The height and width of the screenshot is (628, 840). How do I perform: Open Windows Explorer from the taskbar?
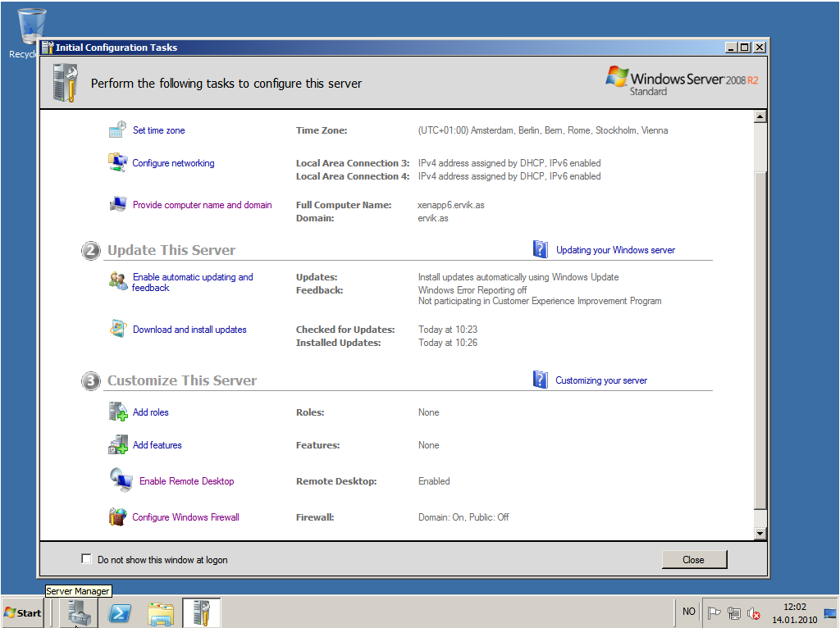161,613
